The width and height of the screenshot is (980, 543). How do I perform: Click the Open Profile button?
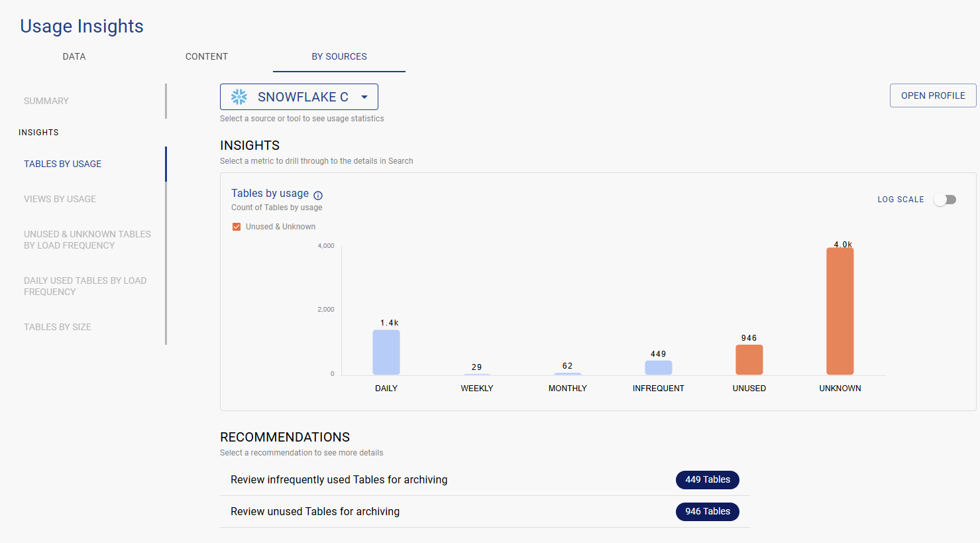(x=932, y=95)
